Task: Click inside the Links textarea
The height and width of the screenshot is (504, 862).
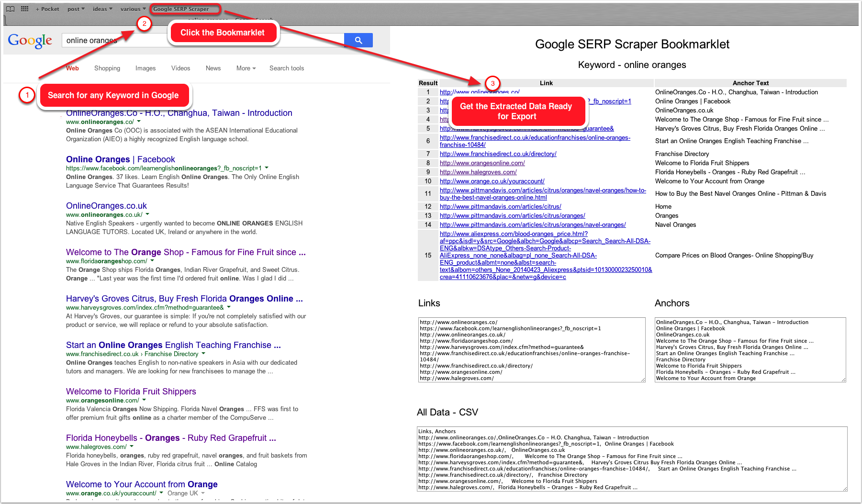Action: click(x=532, y=350)
